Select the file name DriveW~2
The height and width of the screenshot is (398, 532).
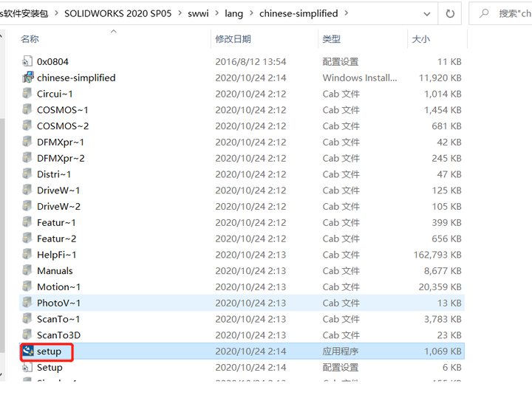click(x=58, y=206)
